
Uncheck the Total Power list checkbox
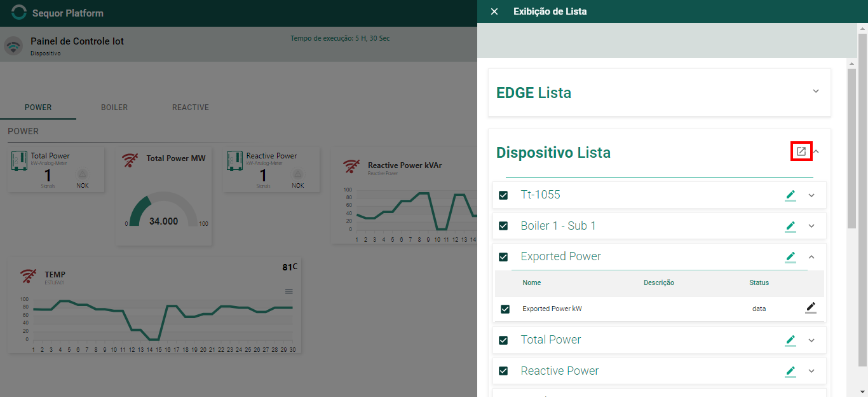(x=503, y=340)
